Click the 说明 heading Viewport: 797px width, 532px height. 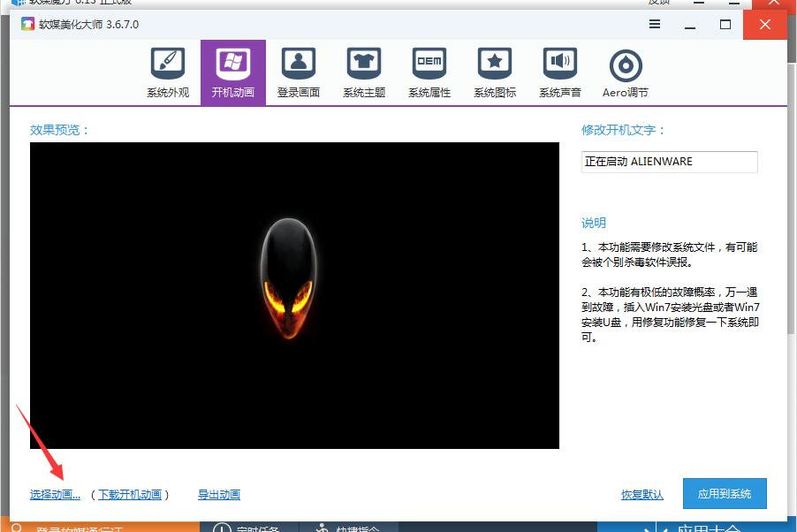(594, 223)
